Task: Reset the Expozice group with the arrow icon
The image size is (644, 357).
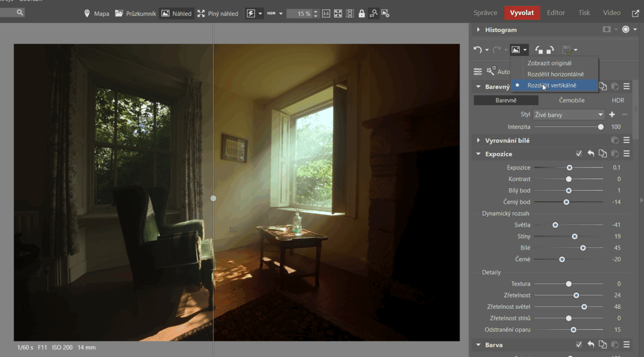Action: (591, 154)
